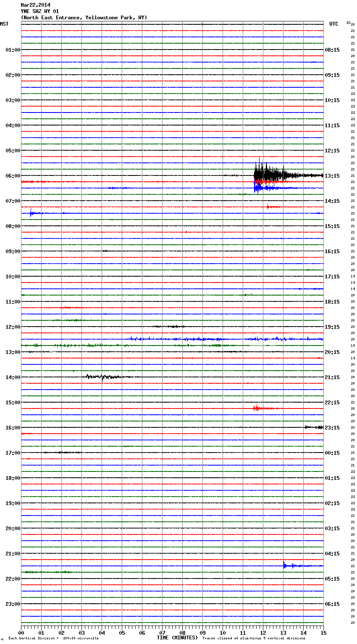Click minute tick label 12 on time axis

pos(263,633)
